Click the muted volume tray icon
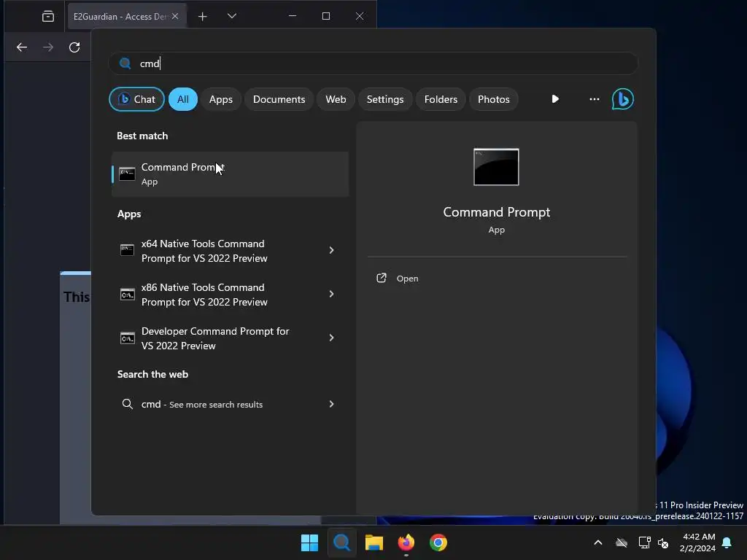Screen dimensions: 747x560 click(663, 542)
